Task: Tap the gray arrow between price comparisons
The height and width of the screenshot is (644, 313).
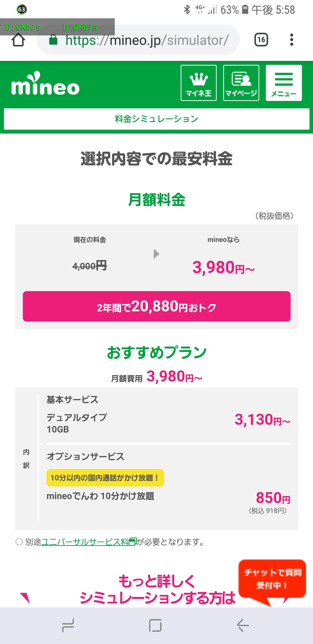Action: point(156,254)
